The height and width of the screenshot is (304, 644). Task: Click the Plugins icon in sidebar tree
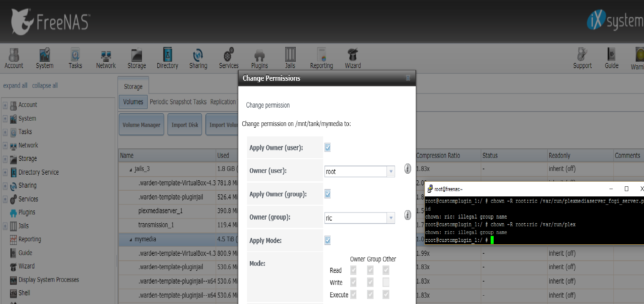click(x=13, y=213)
